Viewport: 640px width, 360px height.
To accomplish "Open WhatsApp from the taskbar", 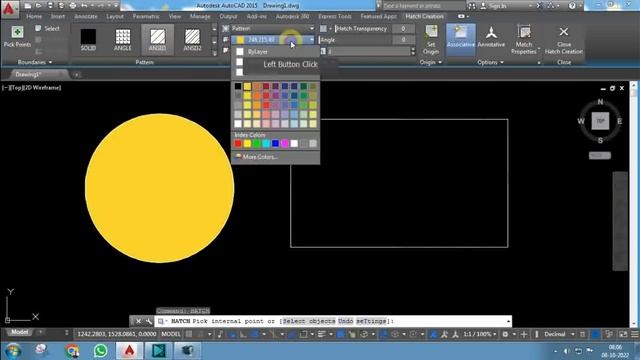I will pos(100,351).
